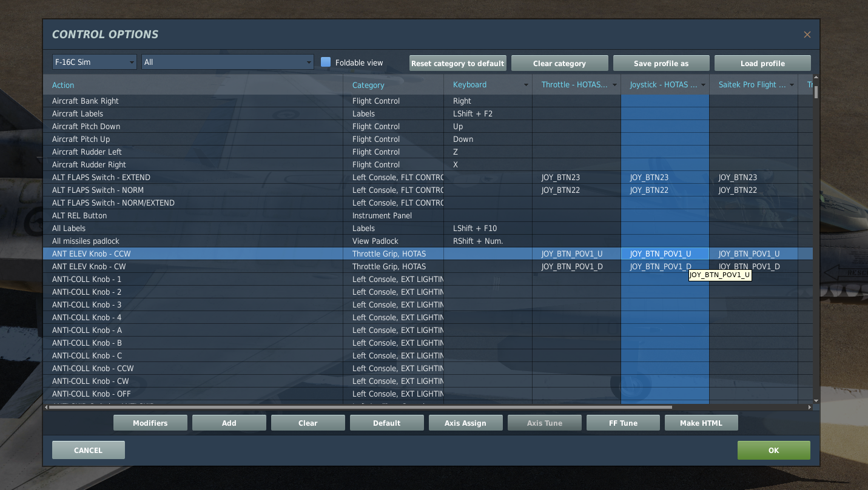
Task: Select ANTI-COLL Knob - 1 row
Action: point(428,279)
